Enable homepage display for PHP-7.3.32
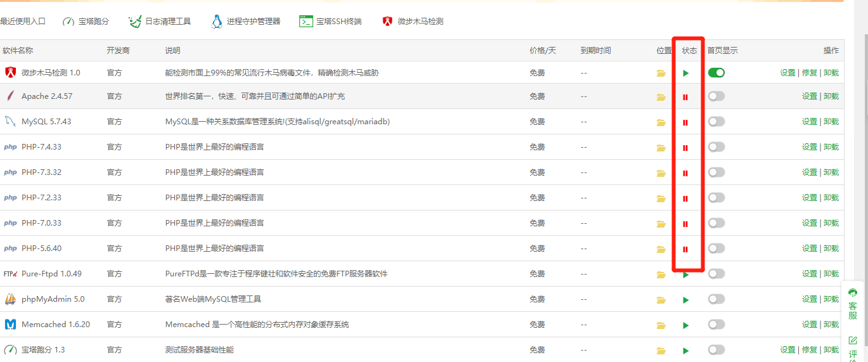 coord(716,172)
